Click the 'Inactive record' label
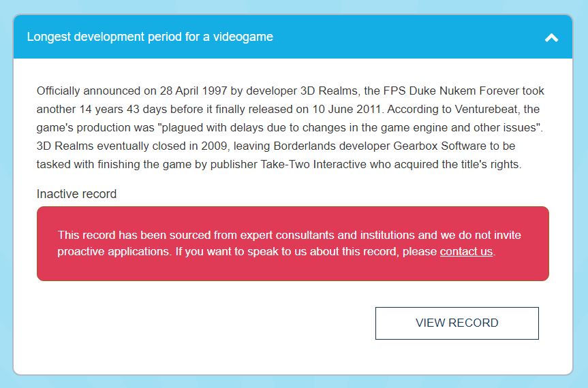The image size is (588, 388). click(76, 194)
